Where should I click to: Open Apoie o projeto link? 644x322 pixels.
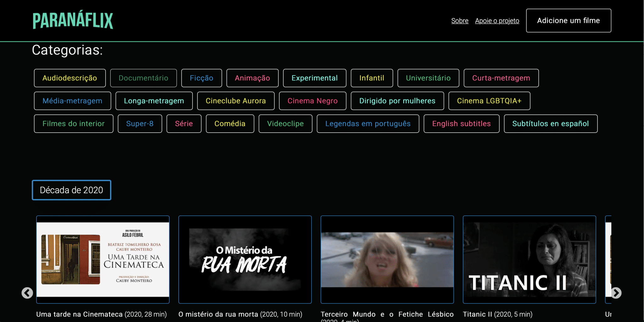(x=497, y=21)
